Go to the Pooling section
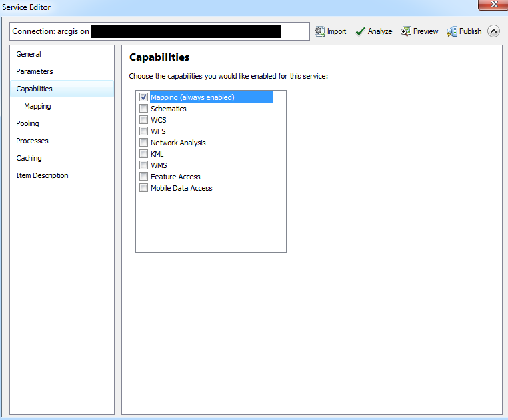Viewport: 508px width, 420px height. [27, 123]
